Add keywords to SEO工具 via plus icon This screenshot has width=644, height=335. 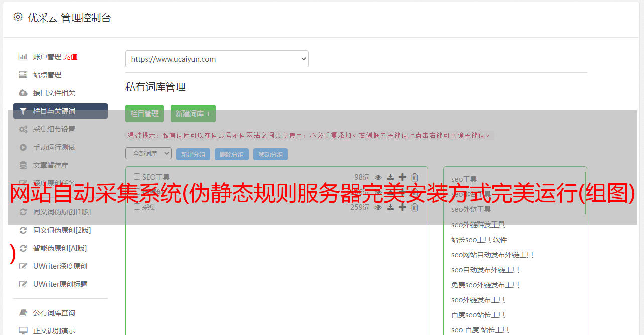(402, 177)
